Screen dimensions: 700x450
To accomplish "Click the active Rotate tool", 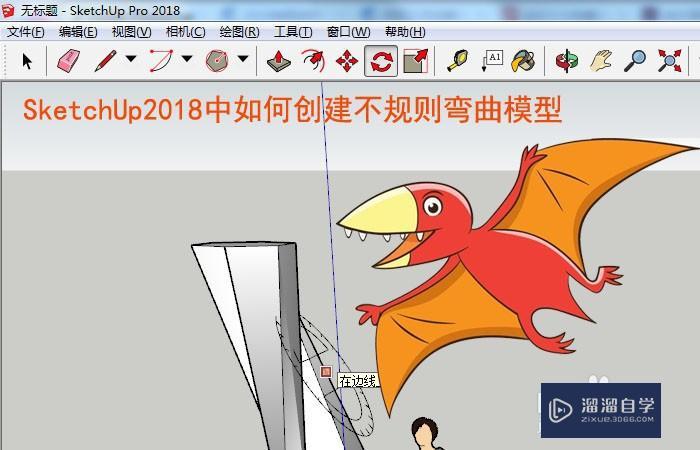I will click(381, 61).
